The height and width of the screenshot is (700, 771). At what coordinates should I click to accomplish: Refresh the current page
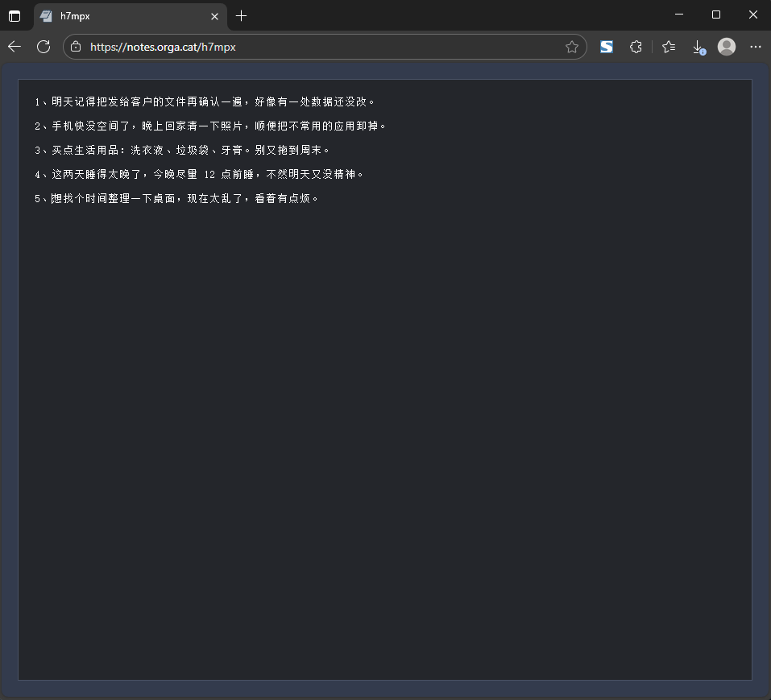[x=44, y=47]
